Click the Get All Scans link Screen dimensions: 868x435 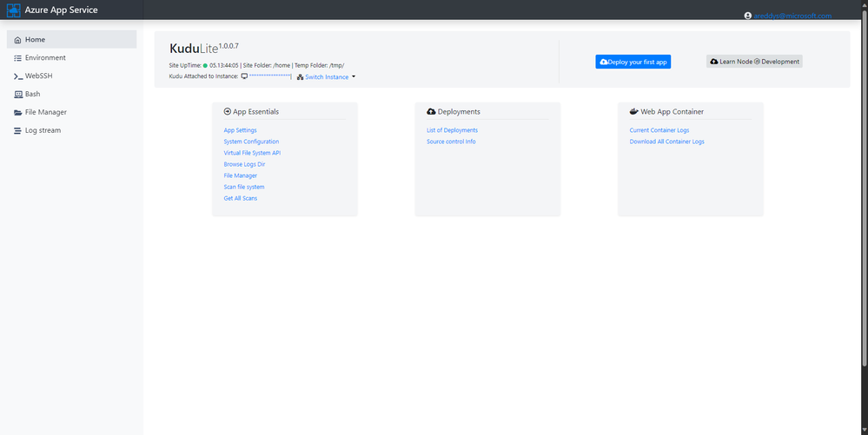pos(241,198)
